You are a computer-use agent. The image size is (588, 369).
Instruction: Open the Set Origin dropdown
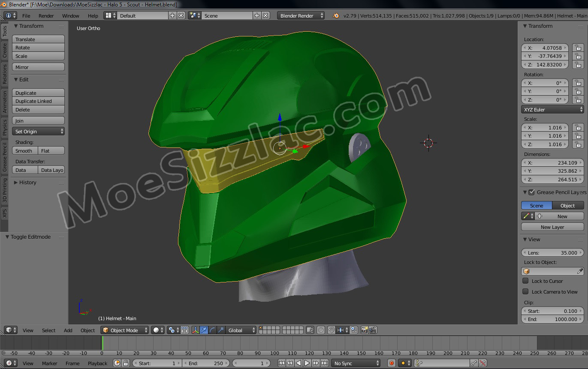click(x=38, y=132)
